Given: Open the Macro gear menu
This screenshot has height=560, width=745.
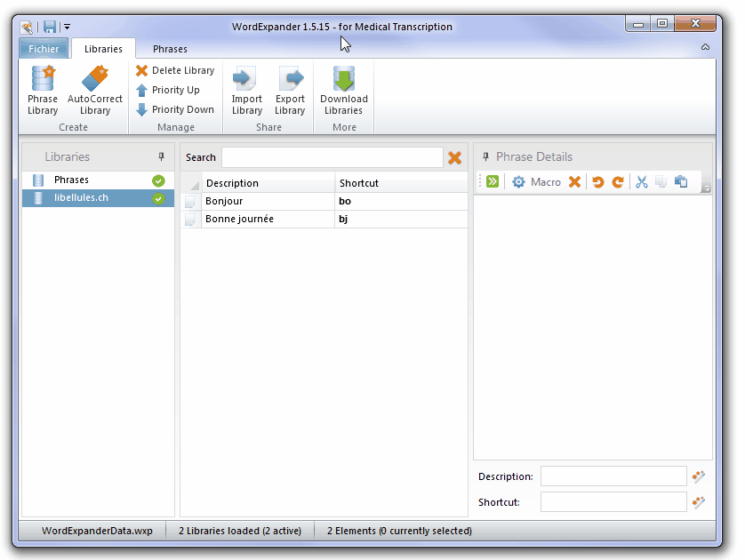Looking at the screenshot, I should (518, 182).
